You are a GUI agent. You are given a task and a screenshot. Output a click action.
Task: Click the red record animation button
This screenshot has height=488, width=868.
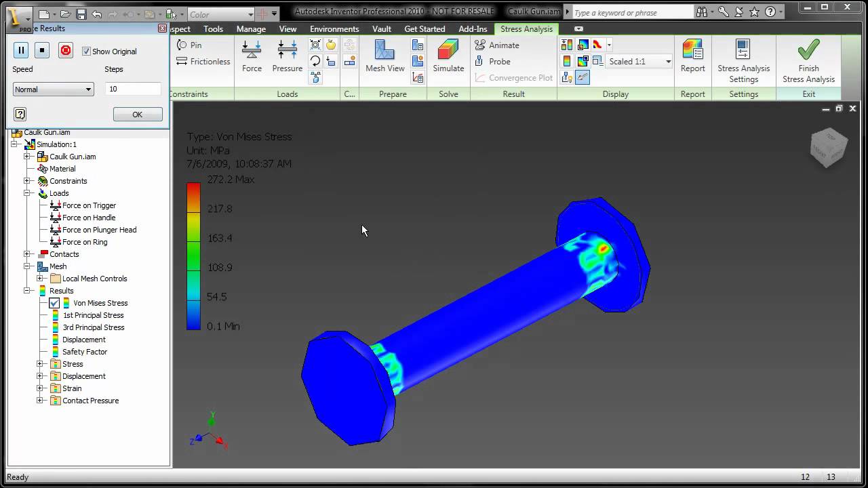tap(66, 50)
